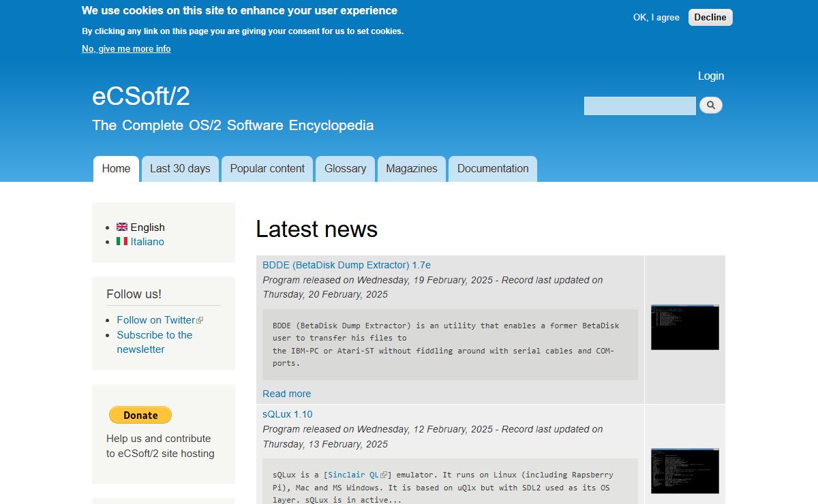The width and height of the screenshot is (818, 504).
Task: Decline the cookies
Action: click(710, 17)
